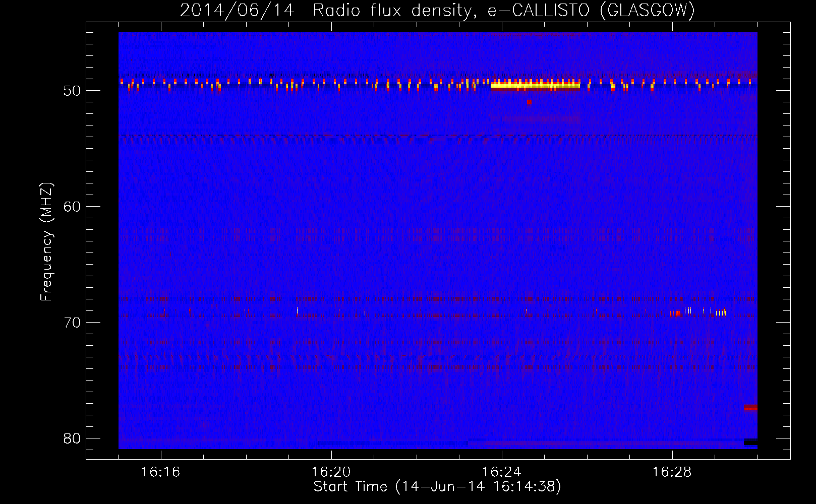Image resolution: width=816 pixels, height=504 pixels.
Task: Click the 50 frequency axis label
Action: click(x=72, y=91)
